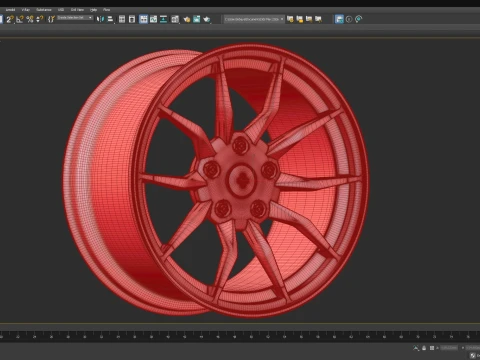Toggle Percent Snap button
Screen dimensions: 480x360
point(30,19)
